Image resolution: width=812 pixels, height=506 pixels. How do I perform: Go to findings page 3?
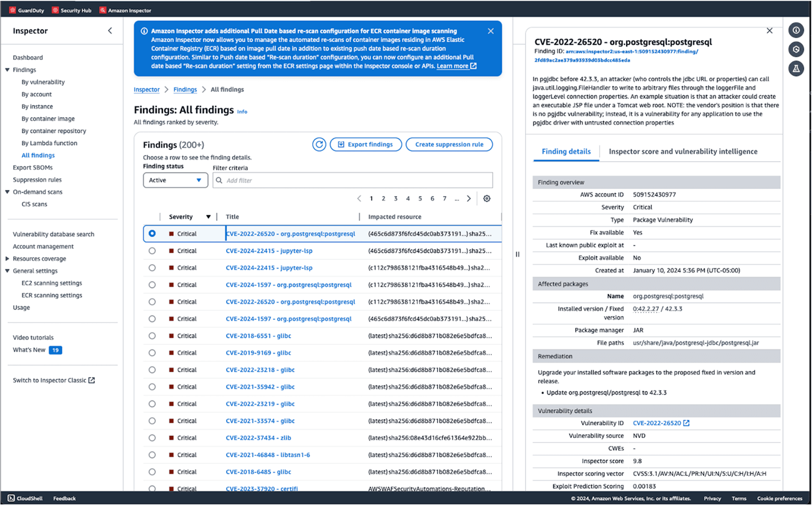pos(396,199)
